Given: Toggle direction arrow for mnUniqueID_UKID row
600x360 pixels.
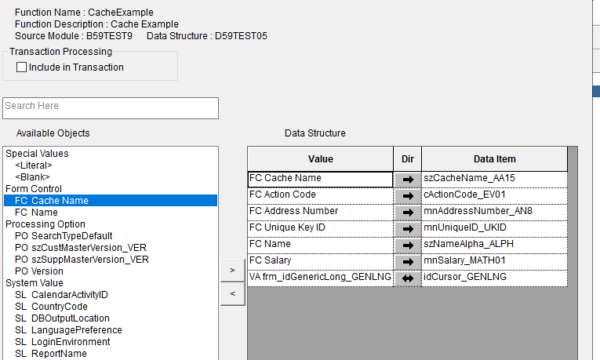Looking at the screenshot, I should (x=408, y=229).
